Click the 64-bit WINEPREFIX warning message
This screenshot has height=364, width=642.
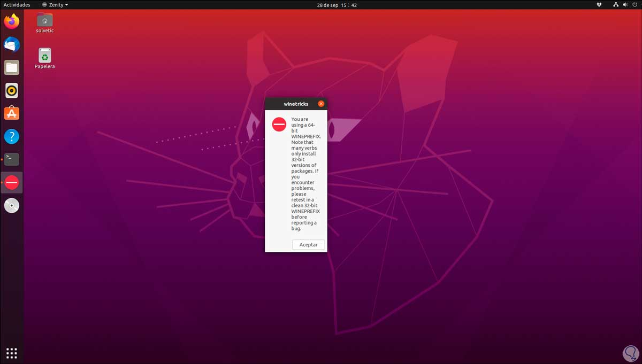306,174
